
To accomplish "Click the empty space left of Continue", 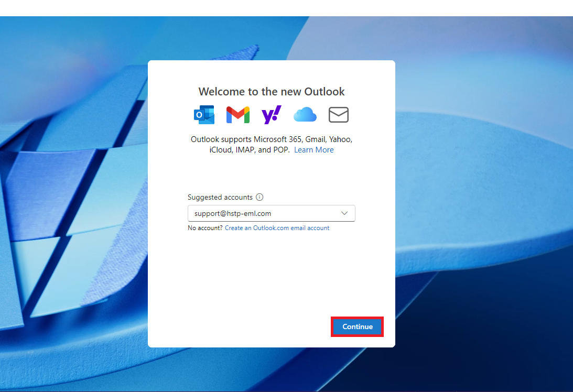I will [x=236, y=326].
